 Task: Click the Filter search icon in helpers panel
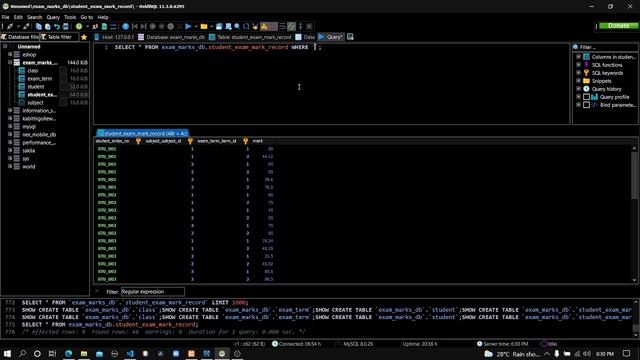576,47
